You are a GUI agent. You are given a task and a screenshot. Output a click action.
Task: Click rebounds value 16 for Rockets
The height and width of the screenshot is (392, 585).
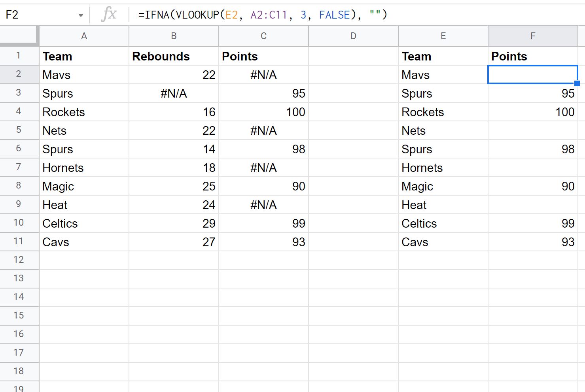tap(209, 112)
